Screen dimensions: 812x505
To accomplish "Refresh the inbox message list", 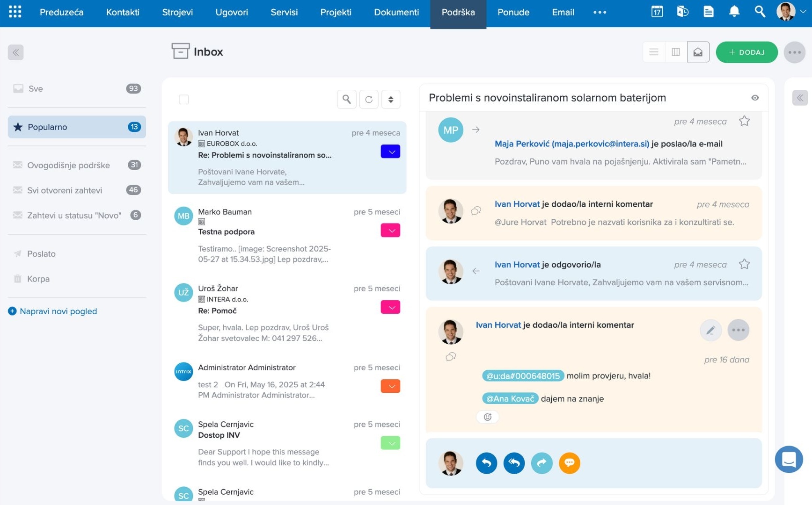I will tap(369, 99).
